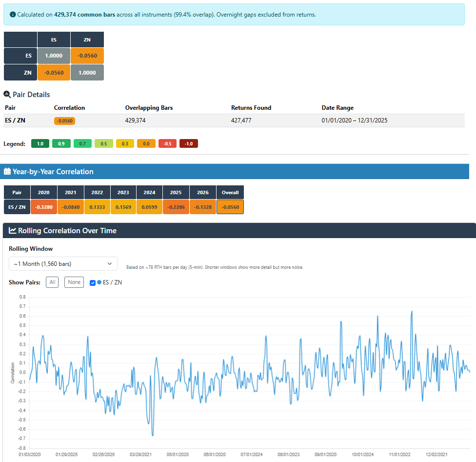Click the None button for Show Pairs
This screenshot has width=476, height=462.
point(74,282)
